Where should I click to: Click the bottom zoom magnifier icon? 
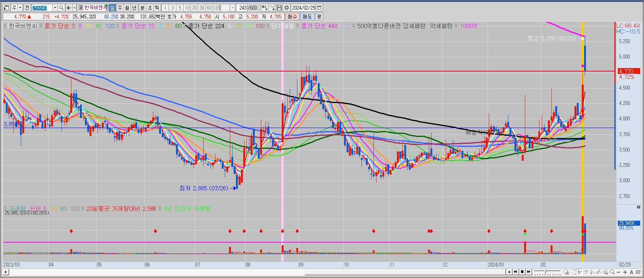[x=612, y=272]
